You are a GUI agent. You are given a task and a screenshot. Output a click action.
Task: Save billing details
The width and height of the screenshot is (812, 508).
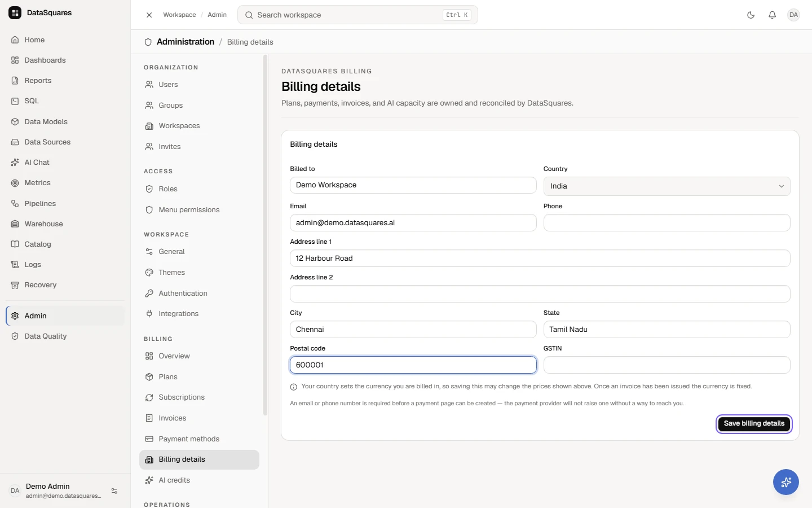point(754,424)
